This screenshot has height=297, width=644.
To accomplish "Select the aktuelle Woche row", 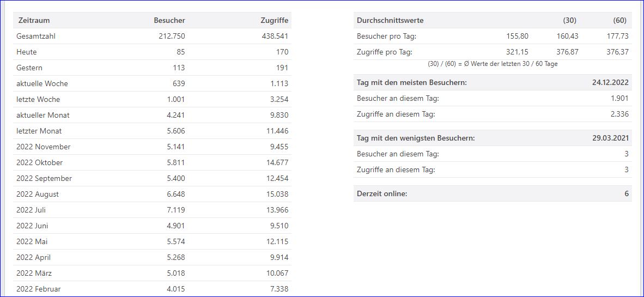I will tap(153, 84).
